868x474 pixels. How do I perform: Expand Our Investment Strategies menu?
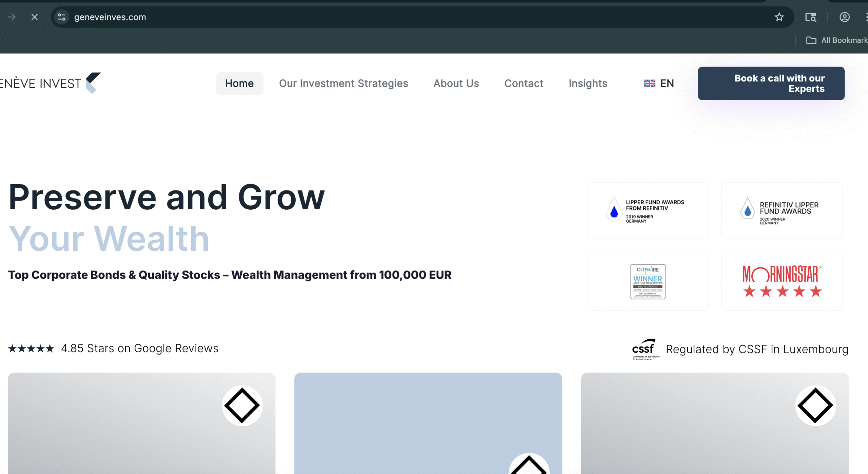pyautogui.click(x=343, y=83)
